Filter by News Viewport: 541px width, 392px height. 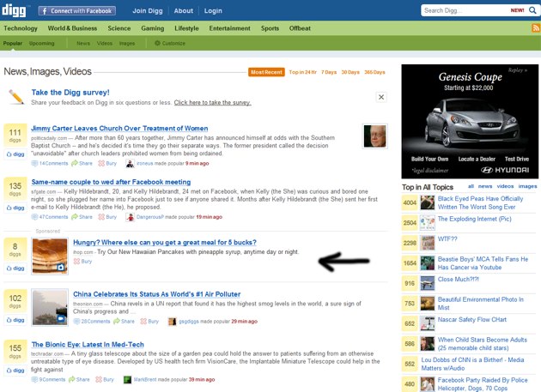click(x=83, y=43)
